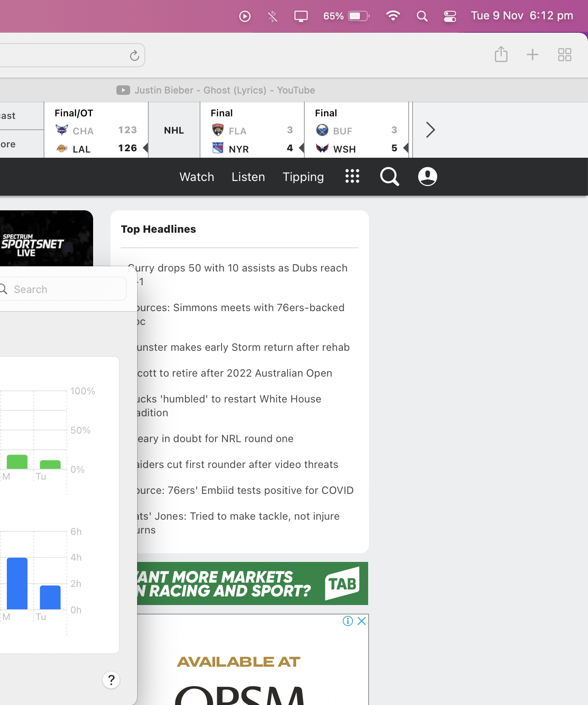
Task: Click the battery status icon
Action: (x=359, y=16)
